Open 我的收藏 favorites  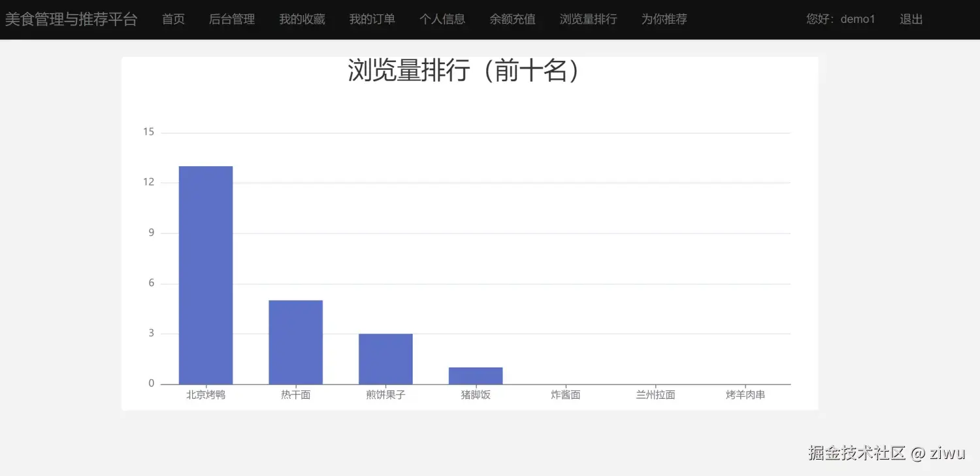302,20
